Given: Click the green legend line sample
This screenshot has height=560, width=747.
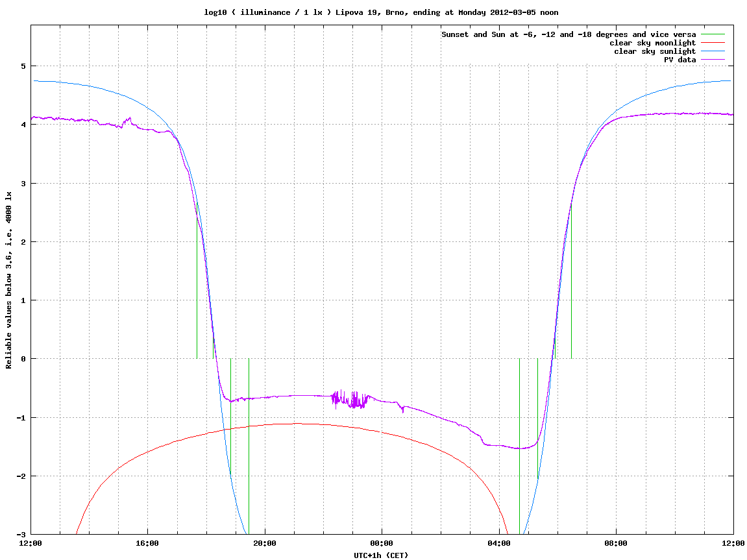Looking at the screenshot, I should (713, 34).
